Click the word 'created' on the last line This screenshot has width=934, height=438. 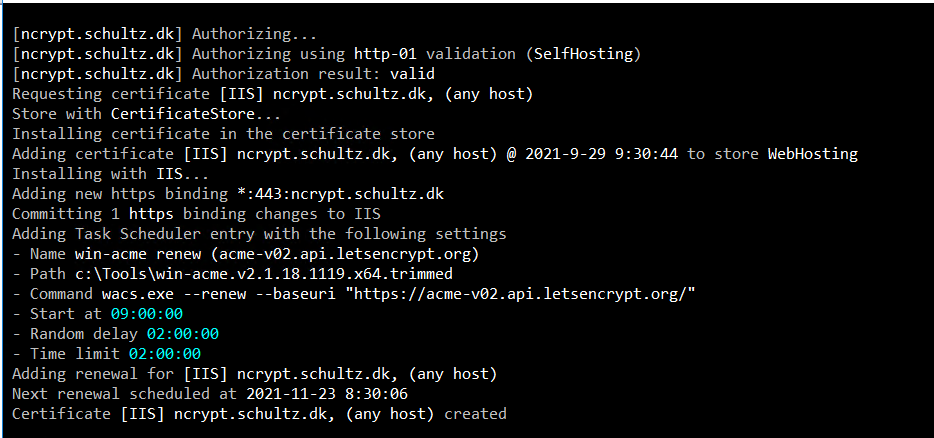click(x=475, y=414)
